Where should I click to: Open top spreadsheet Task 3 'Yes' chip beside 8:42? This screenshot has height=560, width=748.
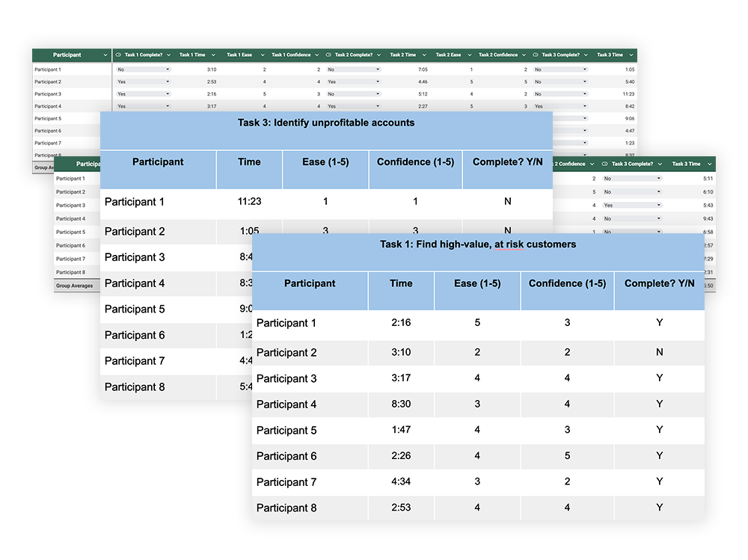(560, 106)
